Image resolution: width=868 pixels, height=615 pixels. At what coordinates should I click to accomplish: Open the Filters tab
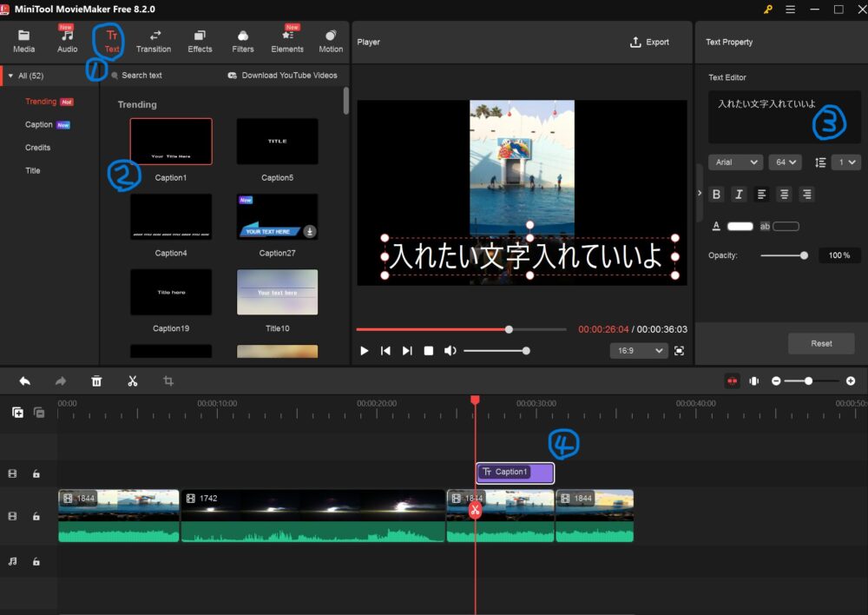(242, 41)
